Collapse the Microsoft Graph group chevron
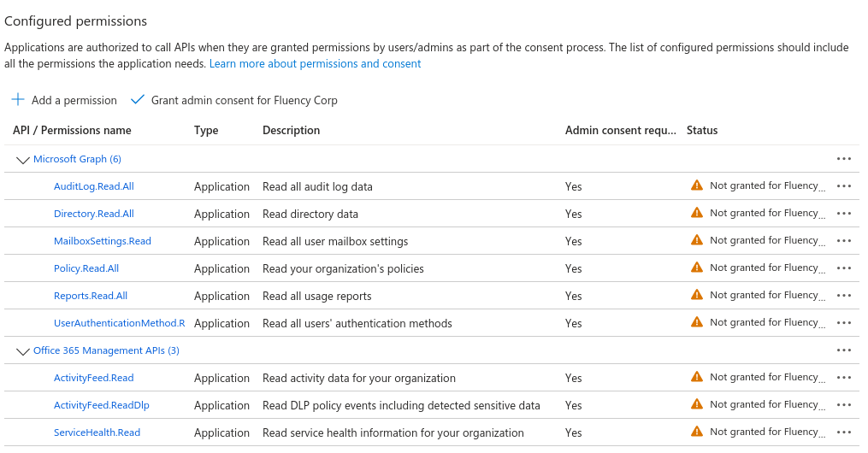This screenshot has width=868, height=453. [23, 160]
